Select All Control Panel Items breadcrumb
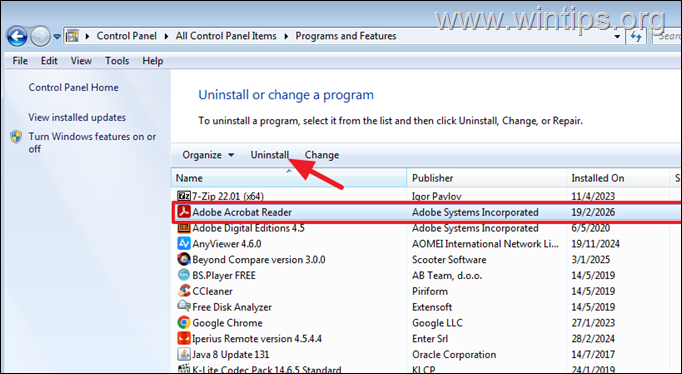The height and width of the screenshot is (374, 682). point(226,36)
